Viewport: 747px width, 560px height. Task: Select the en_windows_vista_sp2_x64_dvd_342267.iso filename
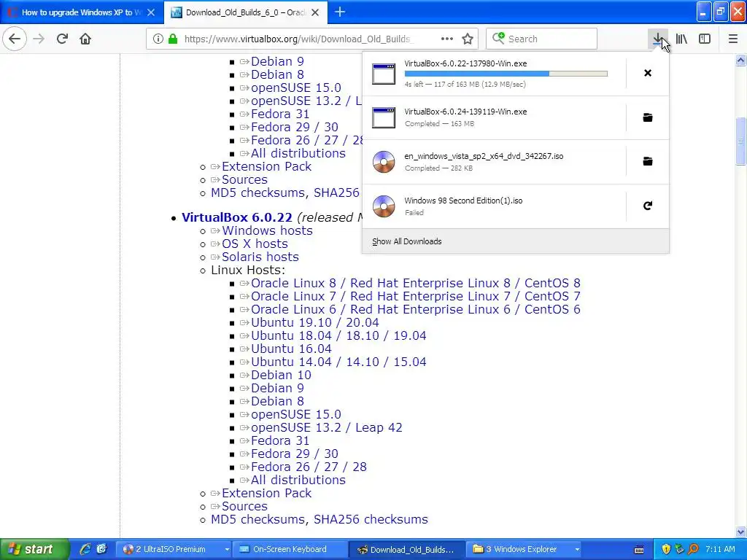484,156
